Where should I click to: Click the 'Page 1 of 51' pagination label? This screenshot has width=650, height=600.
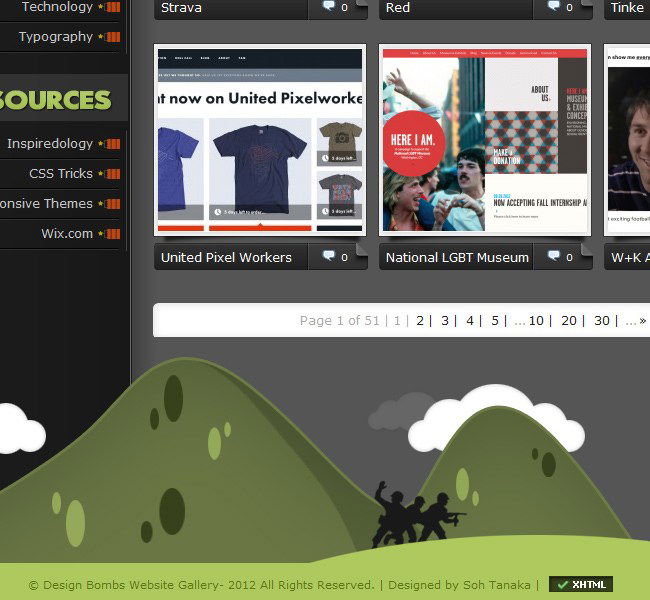340,321
